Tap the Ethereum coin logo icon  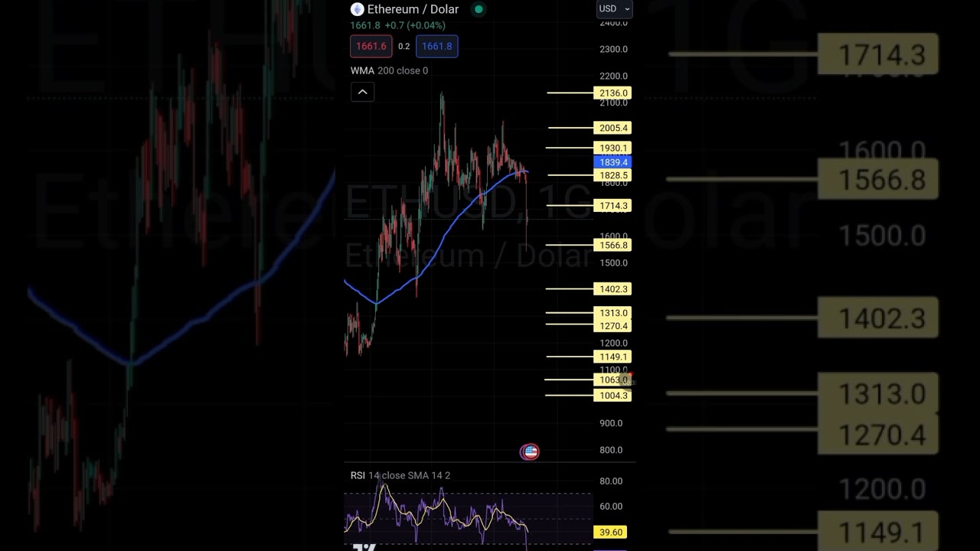[357, 9]
